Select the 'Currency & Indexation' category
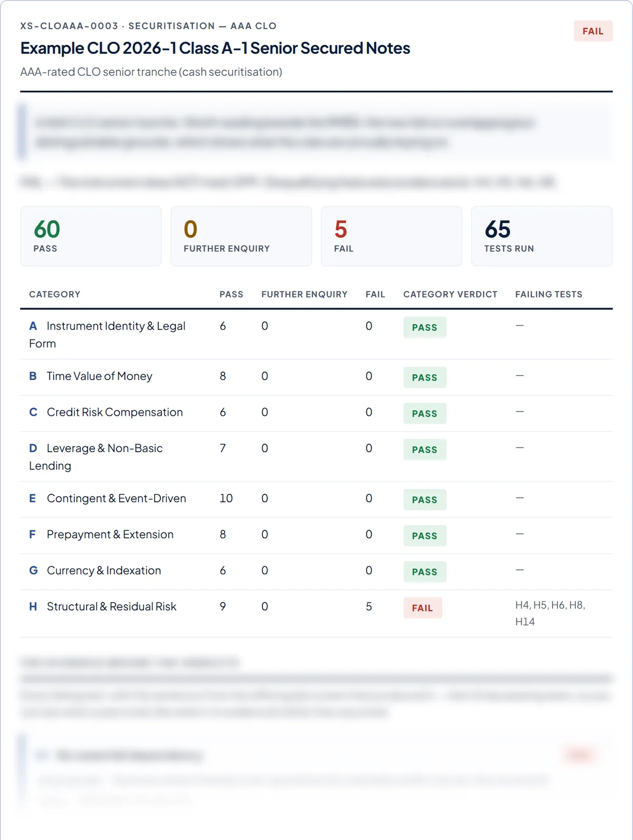Screen dimensions: 633x840 click(x=103, y=570)
